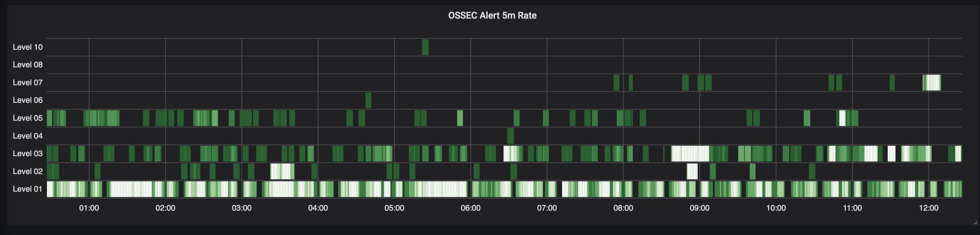Click the 10:00 time axis label
Image resolution: width=980 pixels, height=235 pixels.
click(776, 208)
